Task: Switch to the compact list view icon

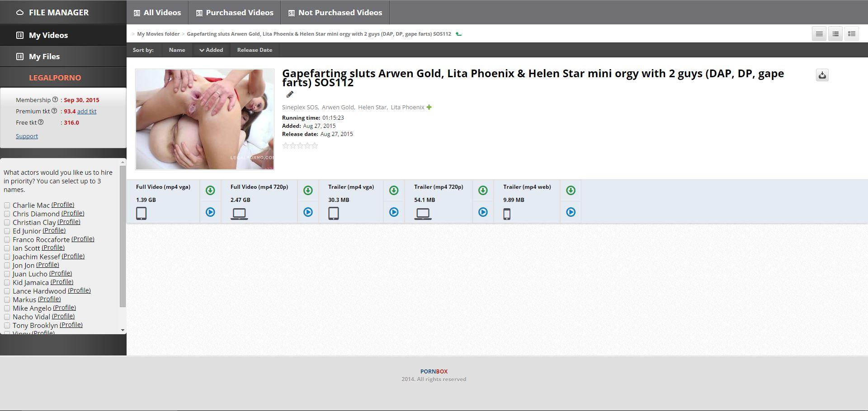Action: point(819,34)
